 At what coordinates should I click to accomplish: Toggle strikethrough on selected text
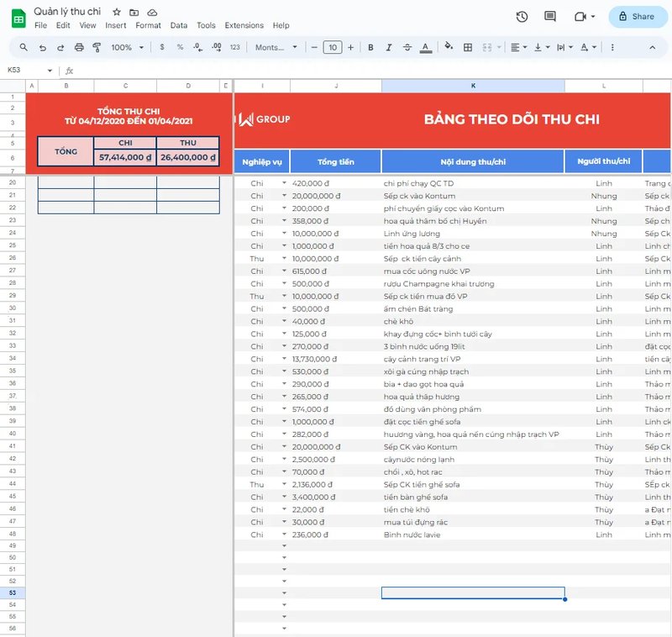point(406,48)
